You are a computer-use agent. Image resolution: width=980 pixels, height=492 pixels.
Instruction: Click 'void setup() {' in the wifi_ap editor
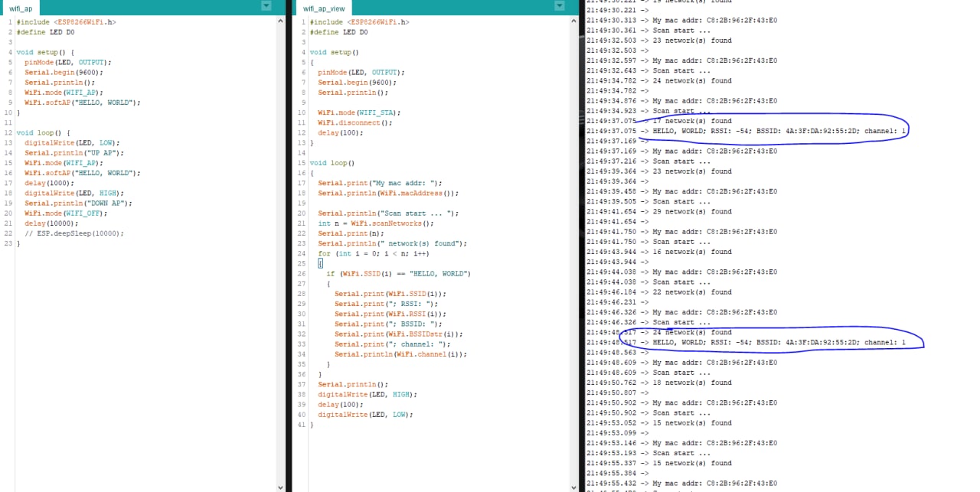point(45,52)
